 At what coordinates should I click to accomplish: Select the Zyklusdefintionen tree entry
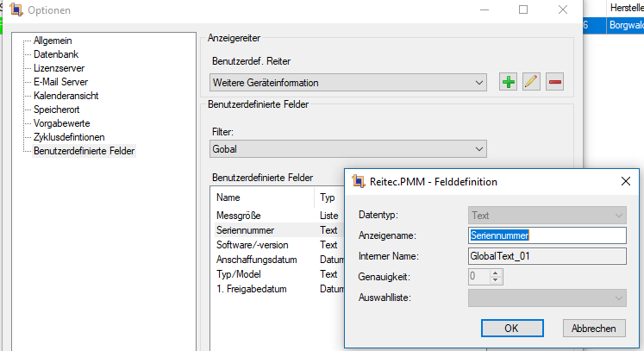(x=69, y=137)
